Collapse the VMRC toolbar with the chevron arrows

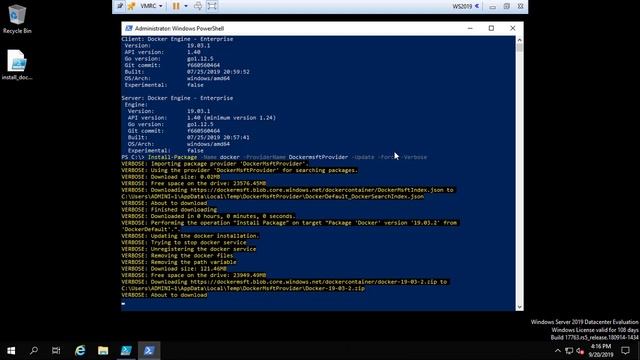(x=477, y=6)
